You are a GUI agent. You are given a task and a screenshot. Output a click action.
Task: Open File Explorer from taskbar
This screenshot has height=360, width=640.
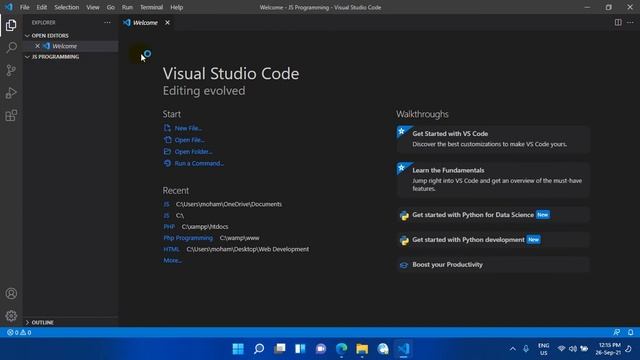click(x=362, y=349)
